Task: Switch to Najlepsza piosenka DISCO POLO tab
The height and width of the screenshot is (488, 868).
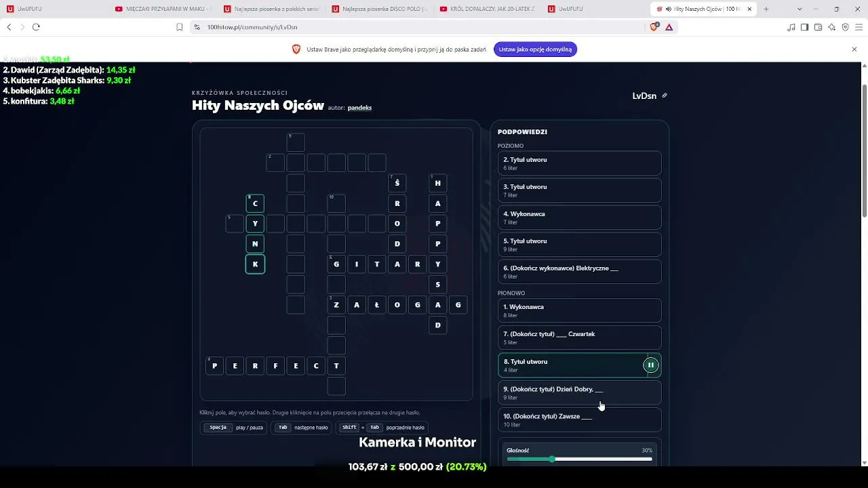Action: point(380,9)
